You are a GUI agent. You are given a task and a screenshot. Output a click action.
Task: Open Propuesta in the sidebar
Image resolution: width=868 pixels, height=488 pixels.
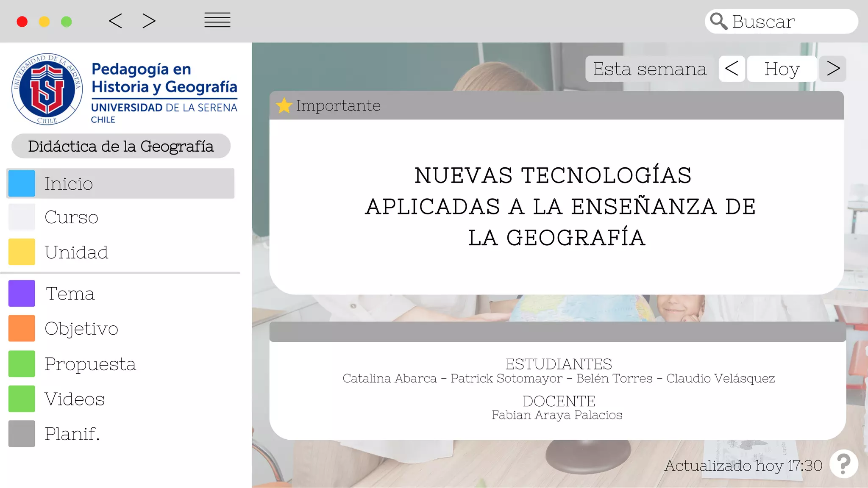(x=90, y=364)
